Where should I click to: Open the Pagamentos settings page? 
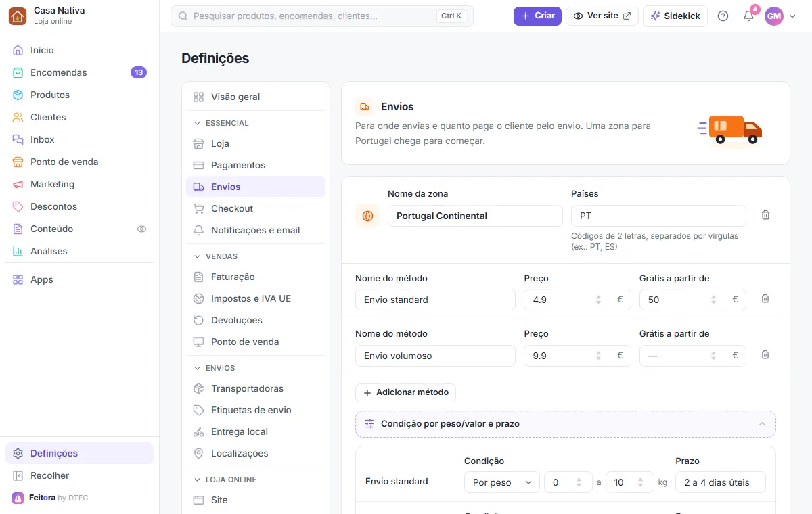(256, 165)
